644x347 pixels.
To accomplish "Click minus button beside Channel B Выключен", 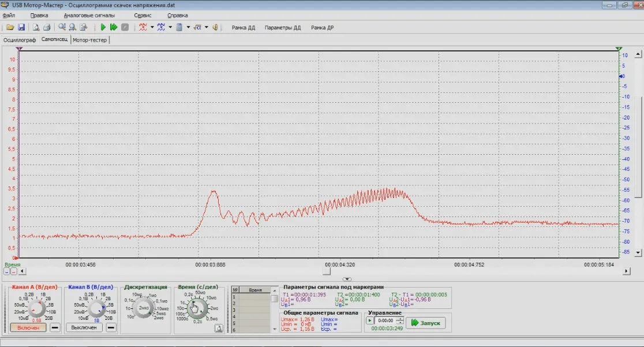I will click(111, 328).
